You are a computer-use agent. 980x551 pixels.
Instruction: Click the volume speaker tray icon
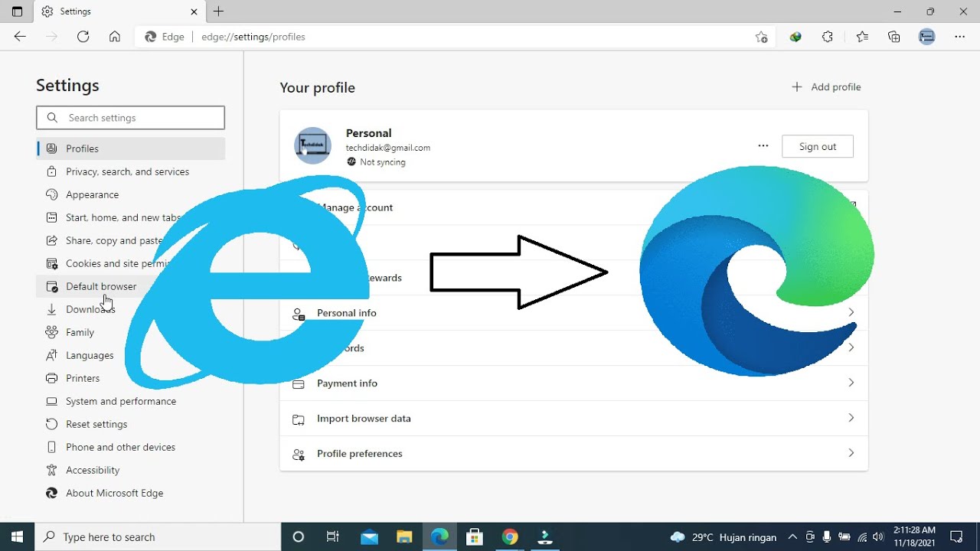coord(877,536)
